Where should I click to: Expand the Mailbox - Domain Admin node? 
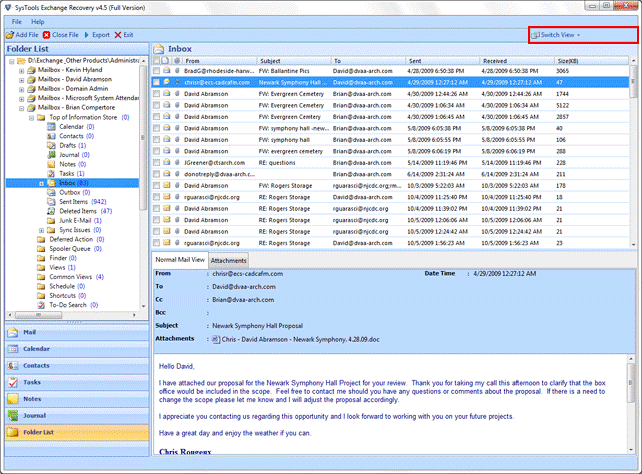click(21, 90)
